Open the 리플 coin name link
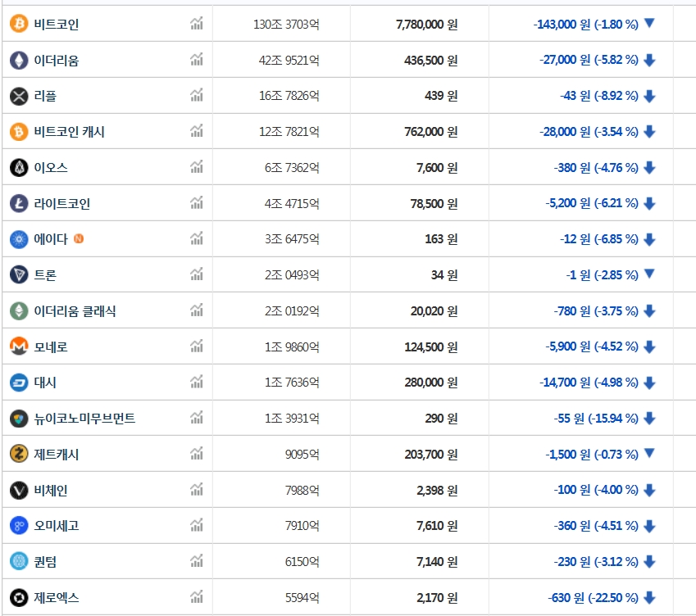696x616 pixels. [x=45, y=96]
